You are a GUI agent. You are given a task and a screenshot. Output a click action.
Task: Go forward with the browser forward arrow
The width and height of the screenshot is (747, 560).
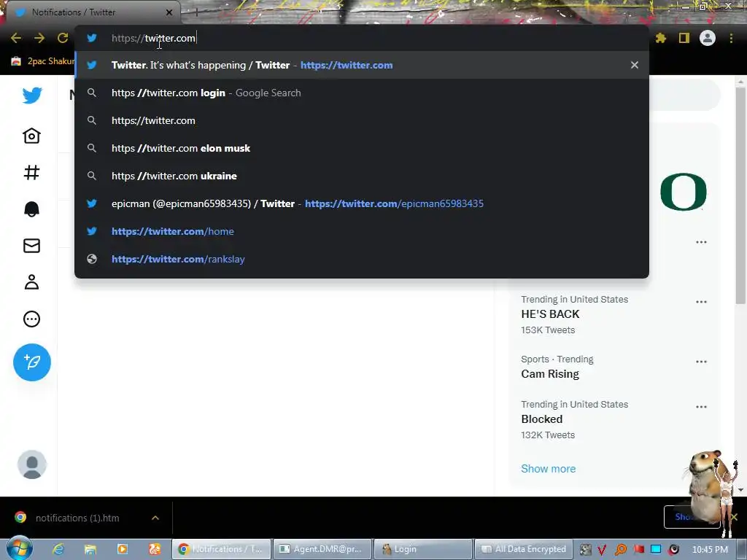(39, 38)
